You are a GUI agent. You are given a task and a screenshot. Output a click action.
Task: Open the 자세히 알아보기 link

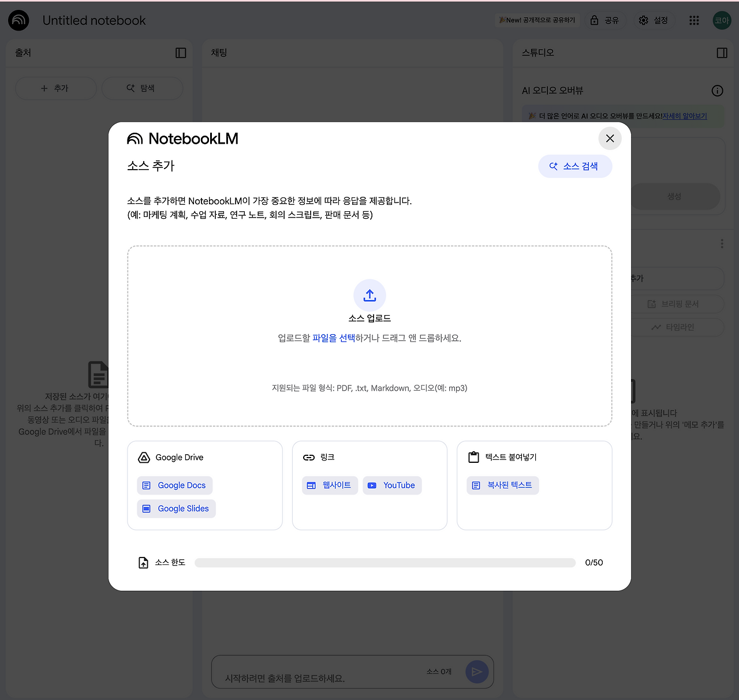click(x=685, y=116)
